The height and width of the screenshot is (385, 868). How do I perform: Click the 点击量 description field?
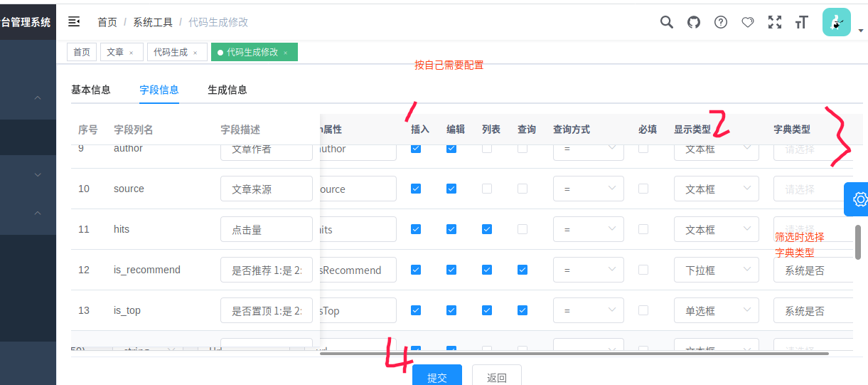pos(267,229)
